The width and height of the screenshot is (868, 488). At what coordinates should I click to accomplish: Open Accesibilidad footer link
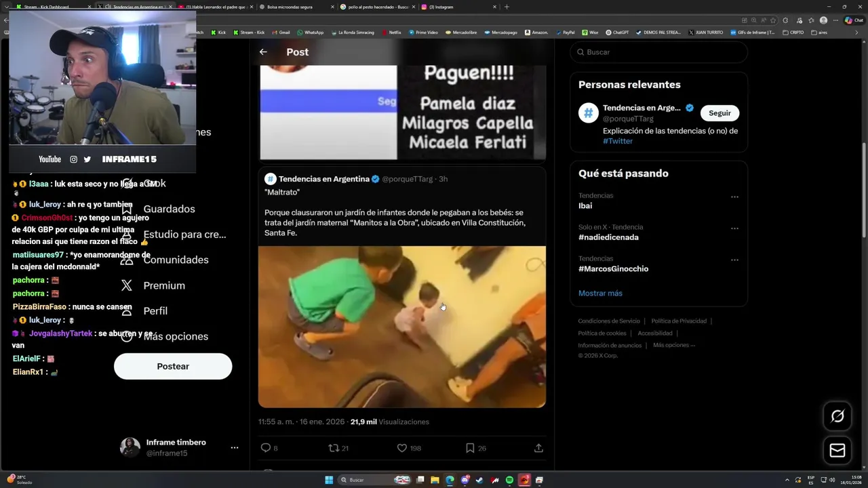tap(655, 333)
